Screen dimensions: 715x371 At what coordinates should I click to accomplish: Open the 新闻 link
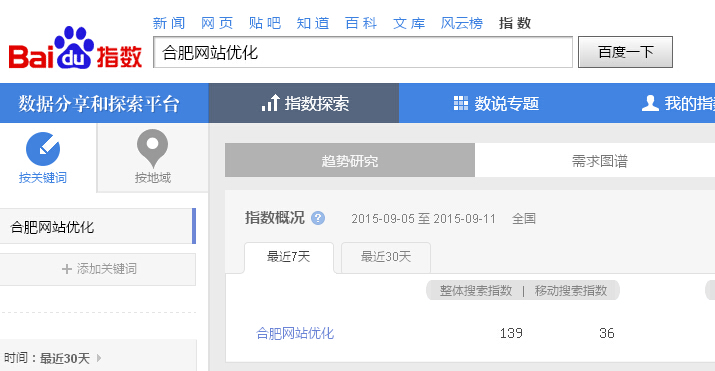click(169, 23)
